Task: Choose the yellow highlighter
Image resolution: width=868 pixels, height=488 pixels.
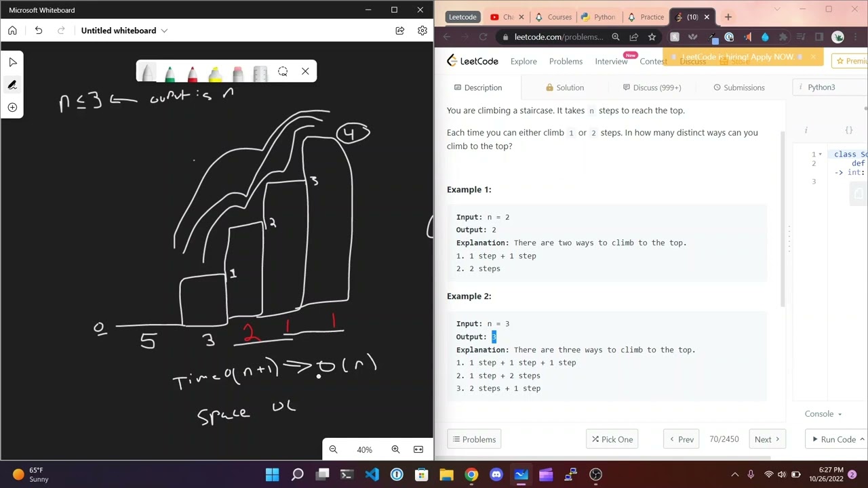Action: [x=215, y=73]
